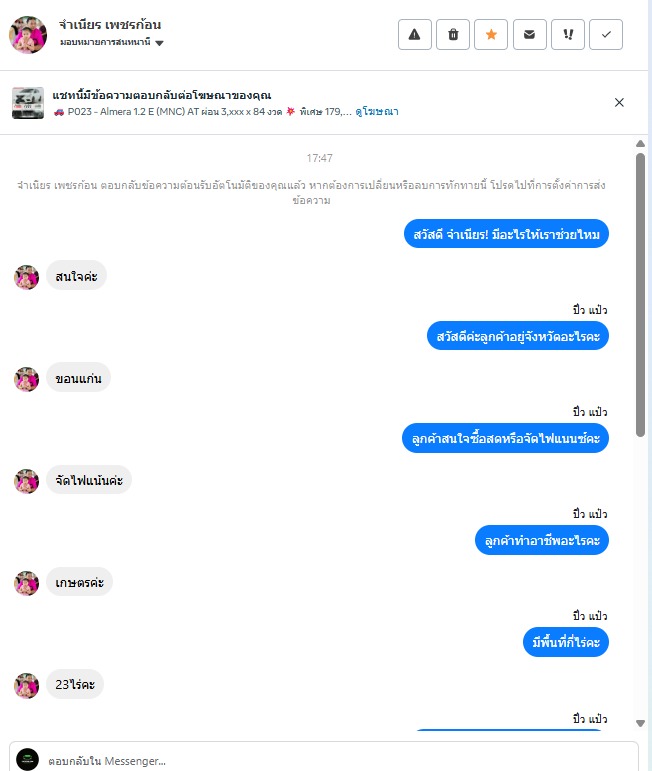Image resolution: width=652 pixels, height=771 pixels.
Task: Click จำเนียร เพชรก้อน header profile picture
Action: pyautogui.click(x=28, y=34)
